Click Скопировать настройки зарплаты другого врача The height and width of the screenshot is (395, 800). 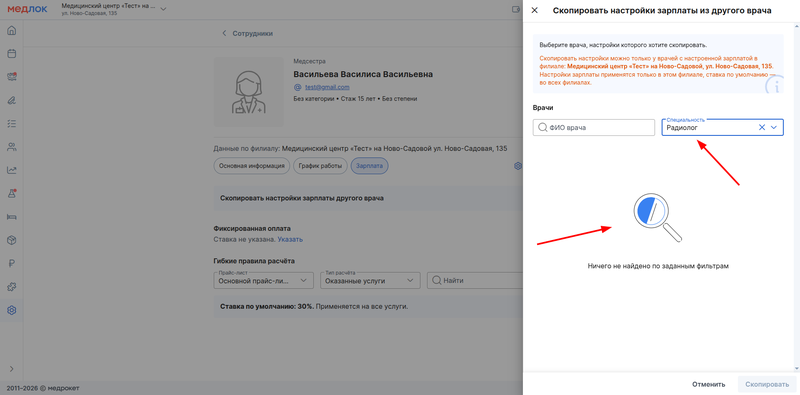[302, 198]
